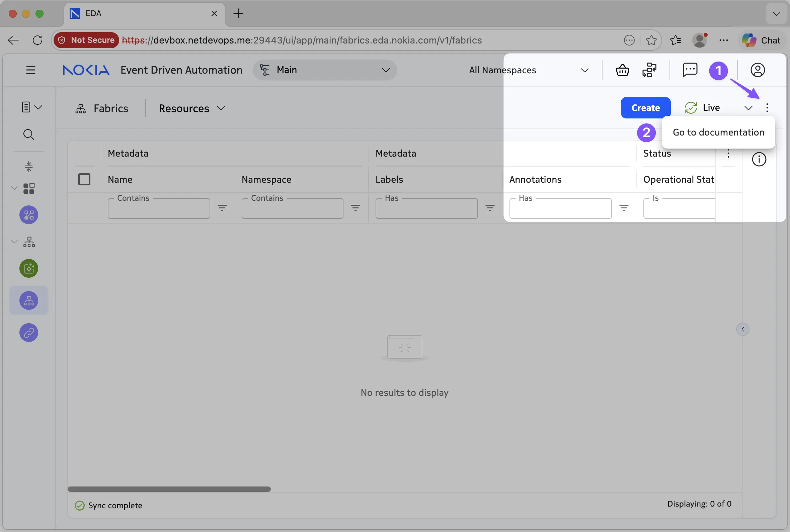790x532 pixels.
Task: Expand the Resources dropdown
Action: pos(192,108)
